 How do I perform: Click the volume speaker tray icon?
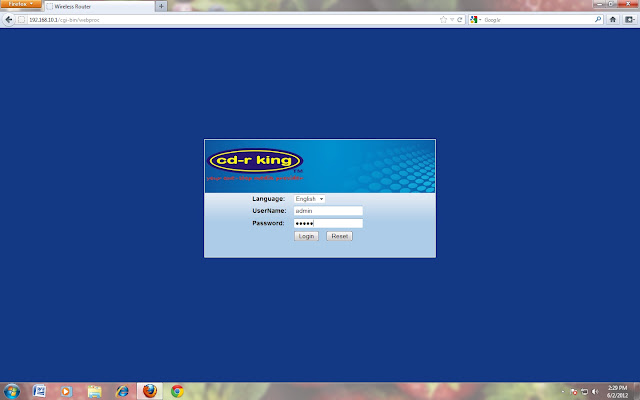click(x=595, y=392)
